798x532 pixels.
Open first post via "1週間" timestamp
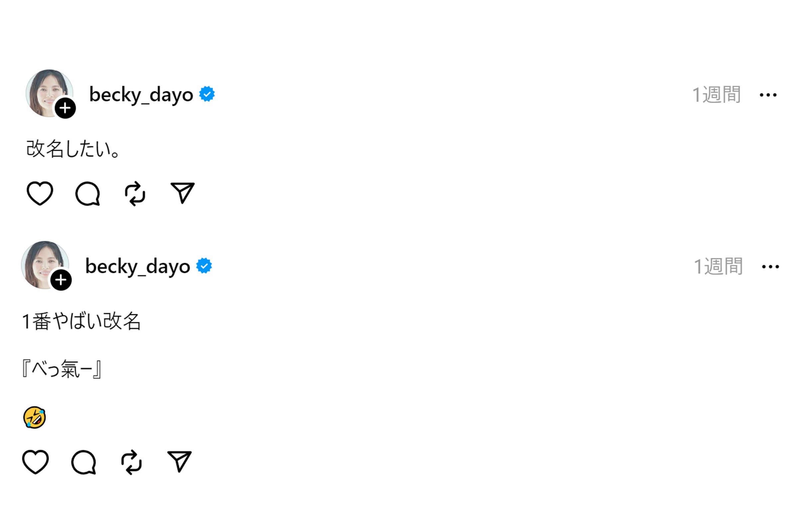(716, 95)
